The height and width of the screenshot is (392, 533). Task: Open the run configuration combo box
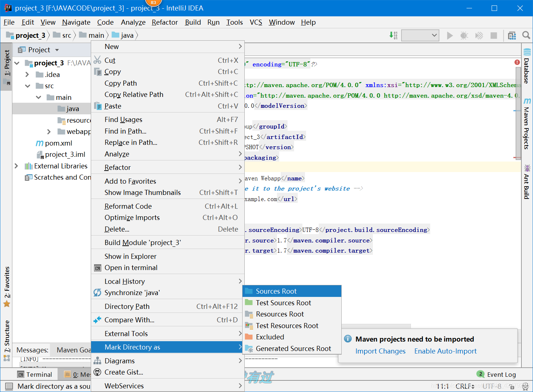tap(420, 35)
